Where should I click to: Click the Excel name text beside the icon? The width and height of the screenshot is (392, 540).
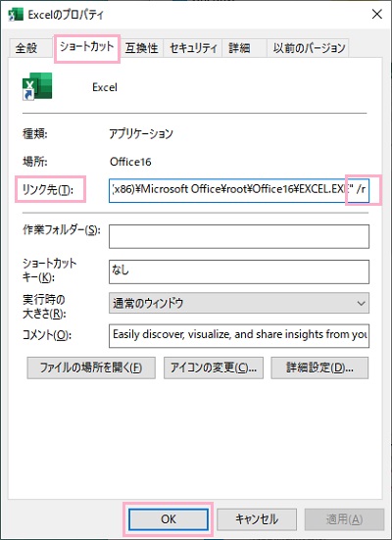(x=105, y=87)
